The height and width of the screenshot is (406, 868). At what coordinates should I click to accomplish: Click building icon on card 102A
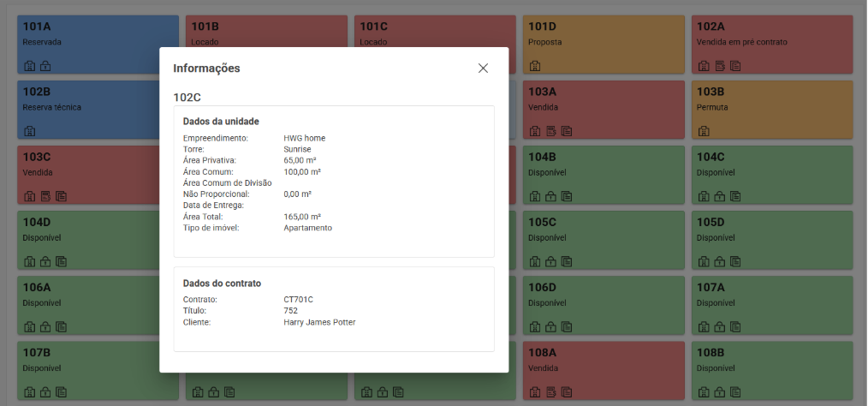704,67
